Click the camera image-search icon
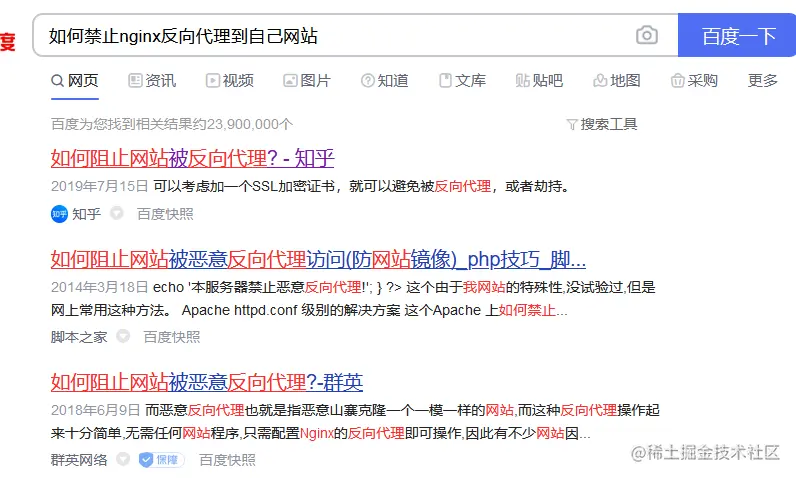Screen dimensions: 796x478 [647, 35]
